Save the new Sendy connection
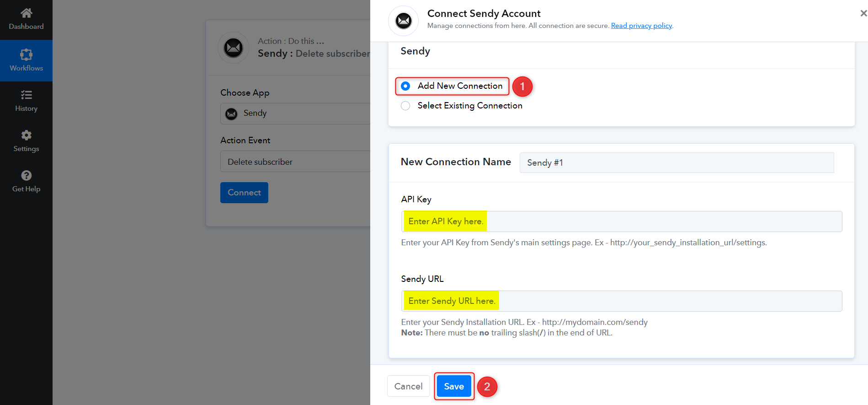Screen dimensions: 868x405 click(x=454, y=386)
